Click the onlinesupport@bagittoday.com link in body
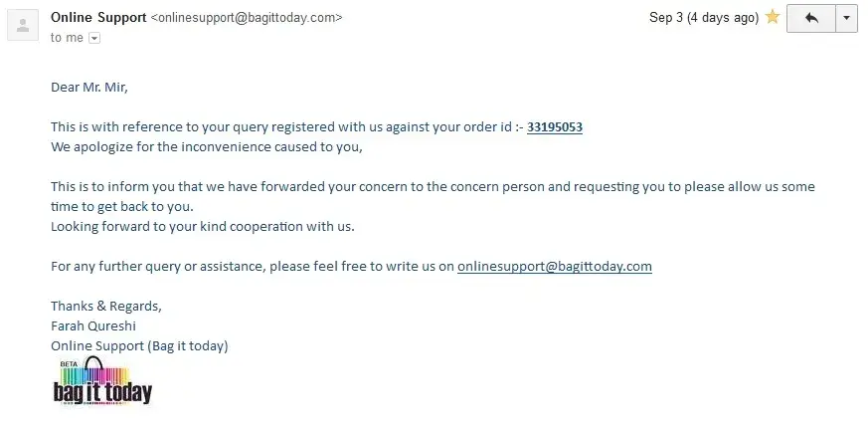Viewport: 868px width, 431px height. [554, 266]
